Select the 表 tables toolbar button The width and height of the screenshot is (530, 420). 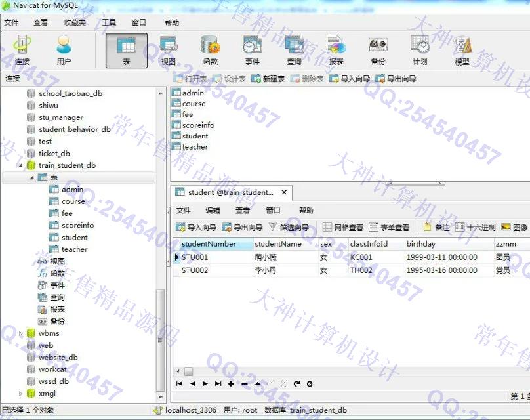tap(127, 51)
